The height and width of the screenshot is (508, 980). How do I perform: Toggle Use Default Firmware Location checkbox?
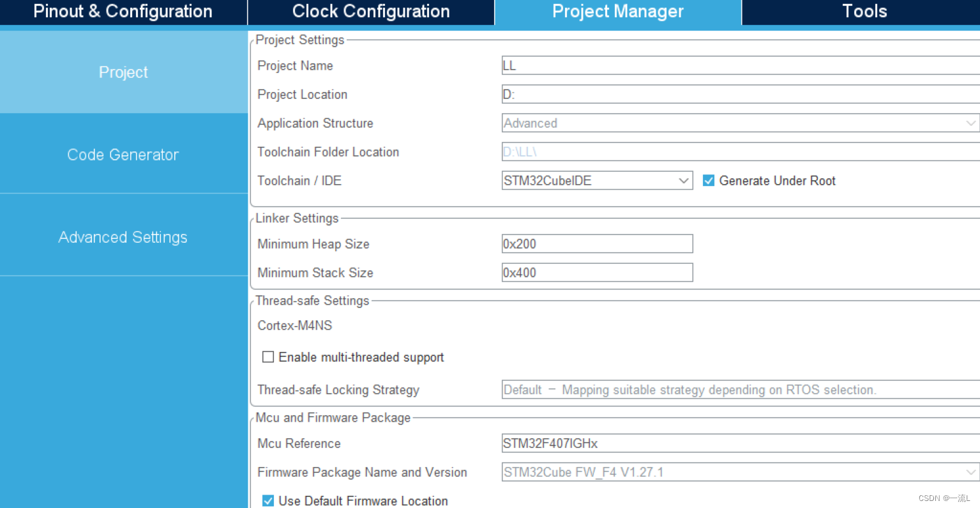[x=268, y=500]
